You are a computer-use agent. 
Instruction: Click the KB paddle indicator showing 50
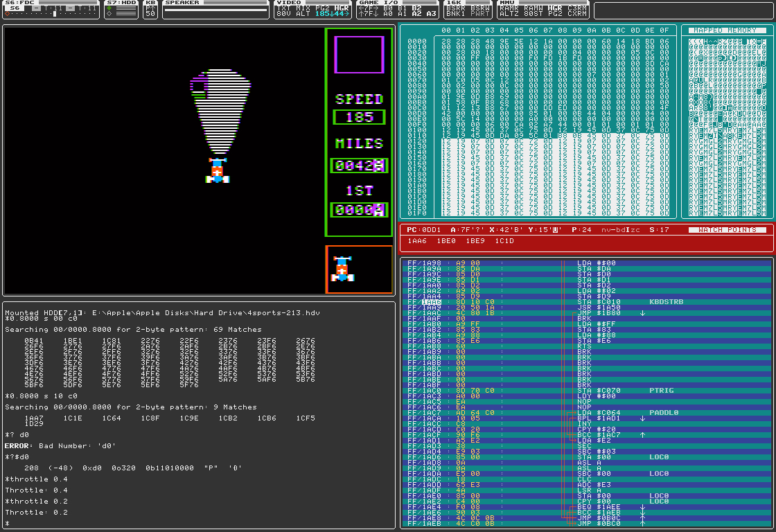point(150,12)
